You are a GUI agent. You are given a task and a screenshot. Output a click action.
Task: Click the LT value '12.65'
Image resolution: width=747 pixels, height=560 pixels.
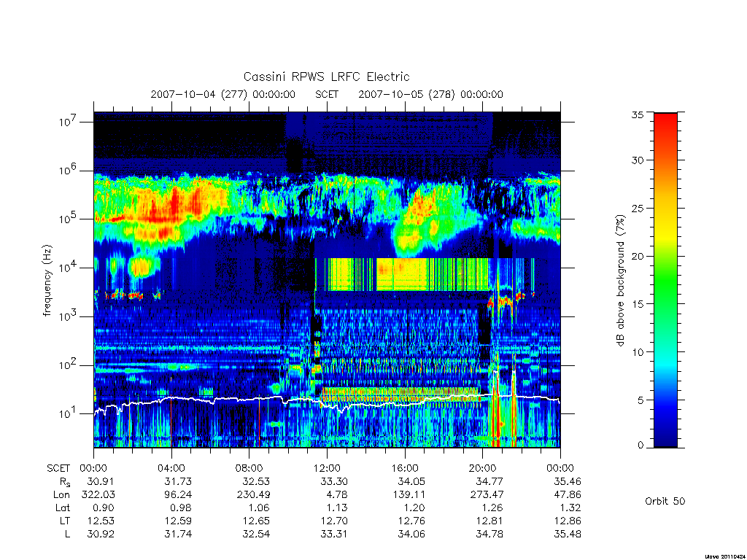point(256,521)
